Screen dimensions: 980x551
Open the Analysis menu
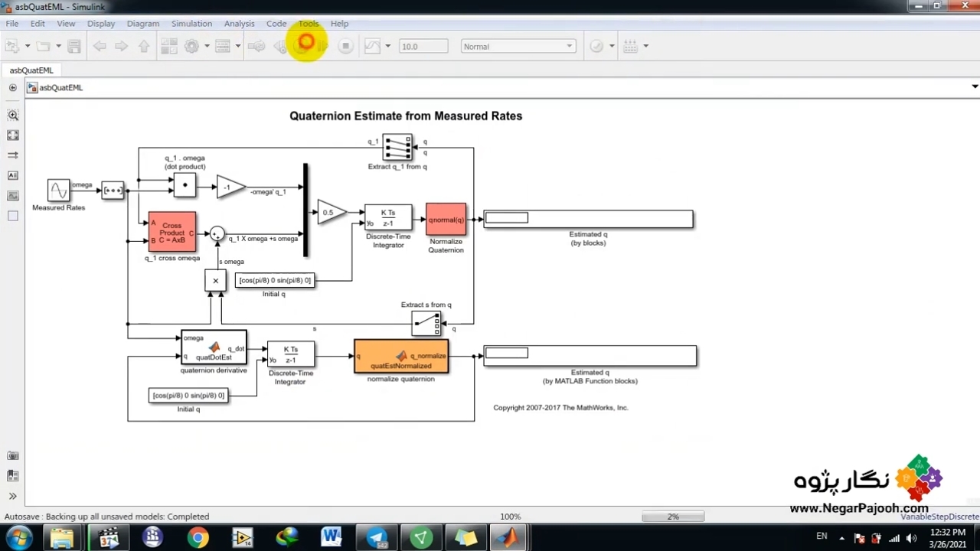point(239,24)
